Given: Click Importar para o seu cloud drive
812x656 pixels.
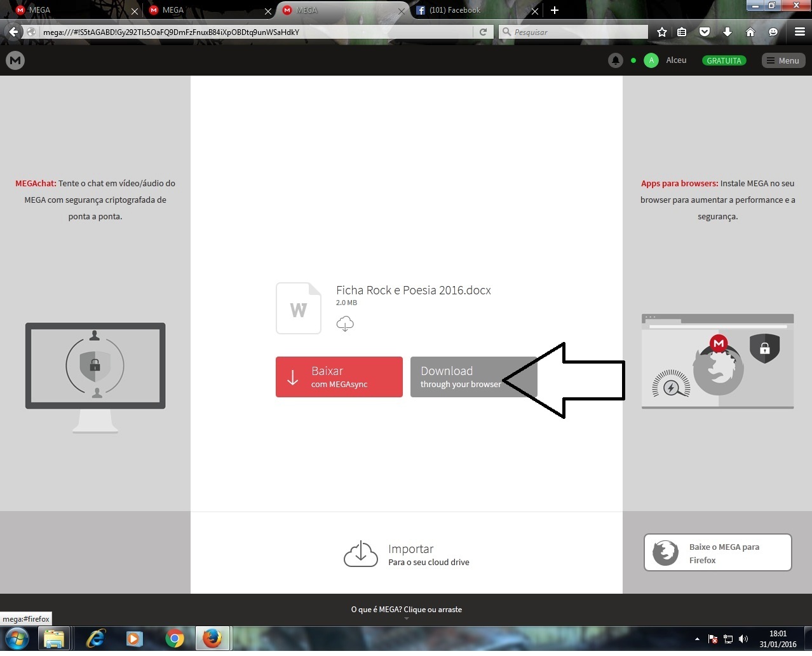Looking at the screenshot, I should pos(407,554).
